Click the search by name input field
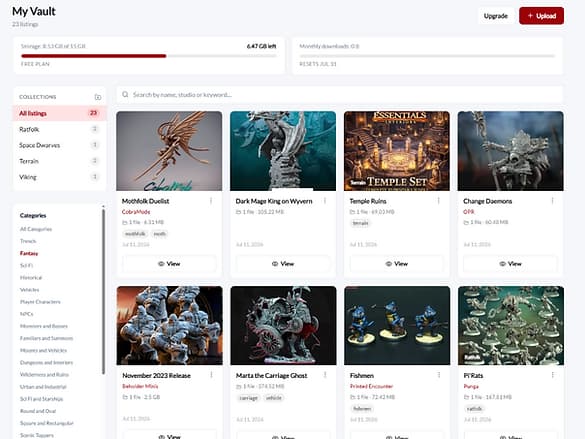This screenshot has width=585, height=439. (339, 95)
